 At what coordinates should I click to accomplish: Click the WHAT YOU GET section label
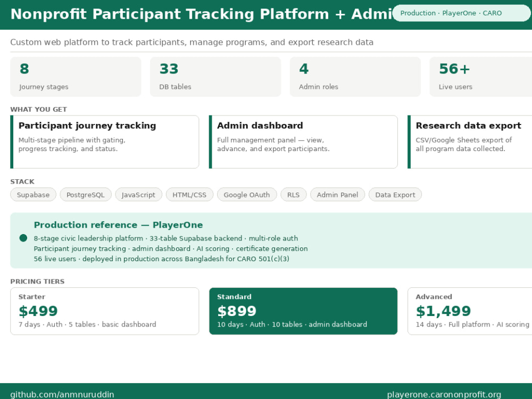(x=39, y=109)
